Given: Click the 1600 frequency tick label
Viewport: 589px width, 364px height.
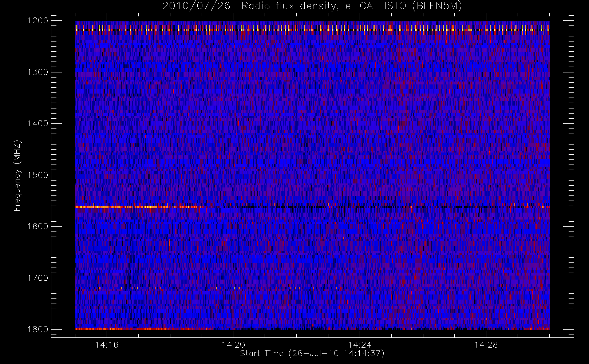Looking at the screenshot, I should pyautogui.click(x=38, y=226).
